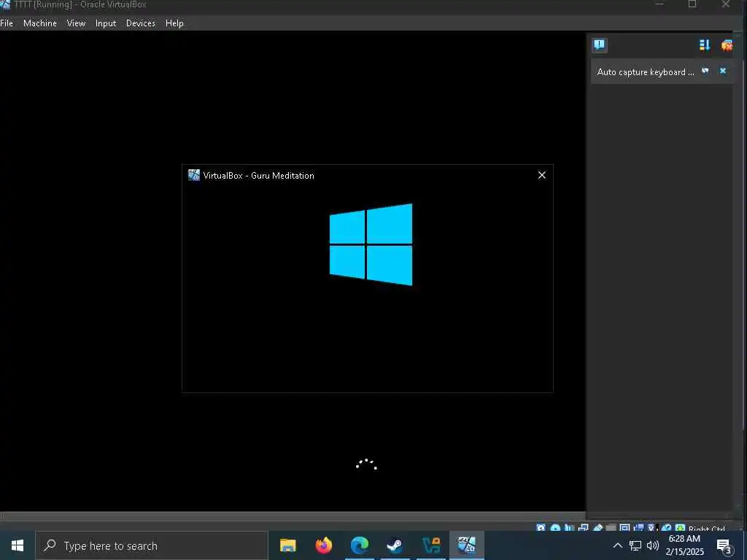
Task: Click the optical drive status bar indicator
Action: (x=555, y=528)
